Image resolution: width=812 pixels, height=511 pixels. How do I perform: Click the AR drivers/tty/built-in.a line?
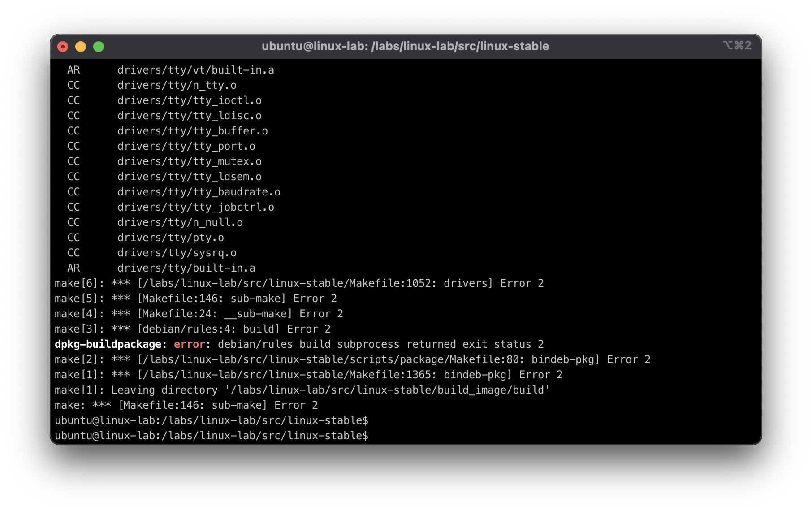click(161, 268)
